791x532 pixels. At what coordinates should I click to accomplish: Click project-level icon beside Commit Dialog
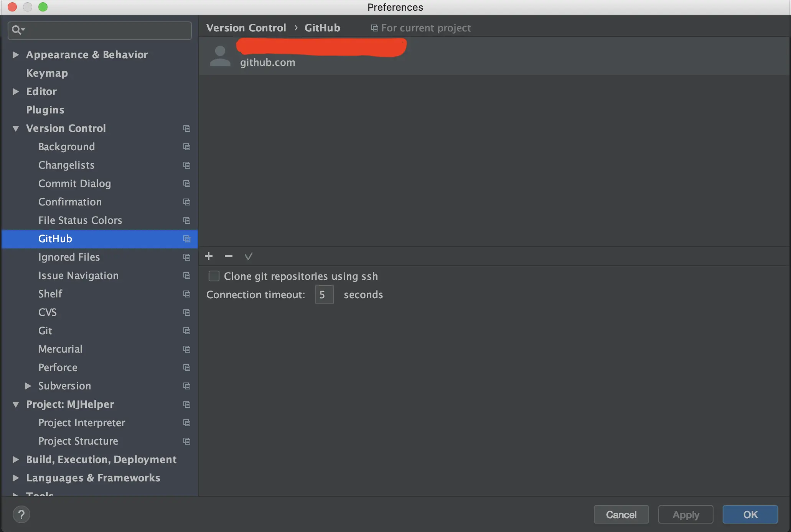click(x=187, y=184)
